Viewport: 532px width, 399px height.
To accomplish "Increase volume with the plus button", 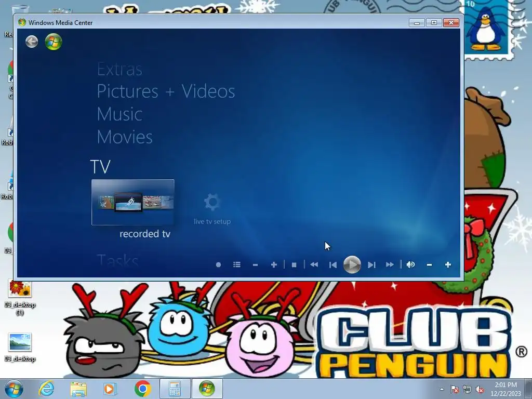I will (x=448, y=264).
